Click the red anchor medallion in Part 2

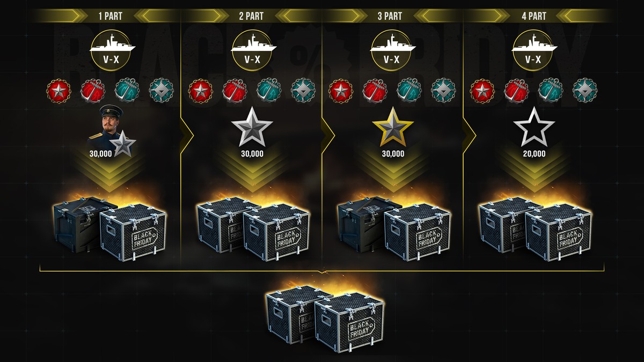(x=235, y=91)
